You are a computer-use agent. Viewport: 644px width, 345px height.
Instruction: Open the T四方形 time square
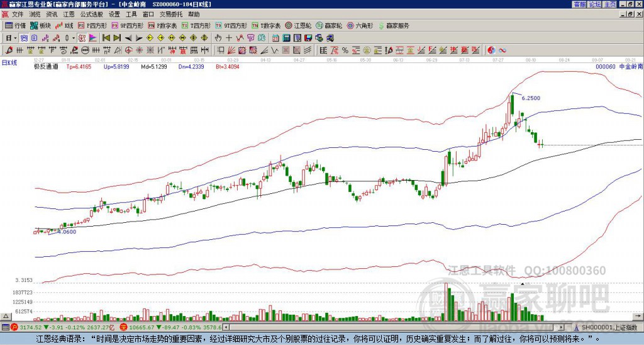click(x=196, y=25)
